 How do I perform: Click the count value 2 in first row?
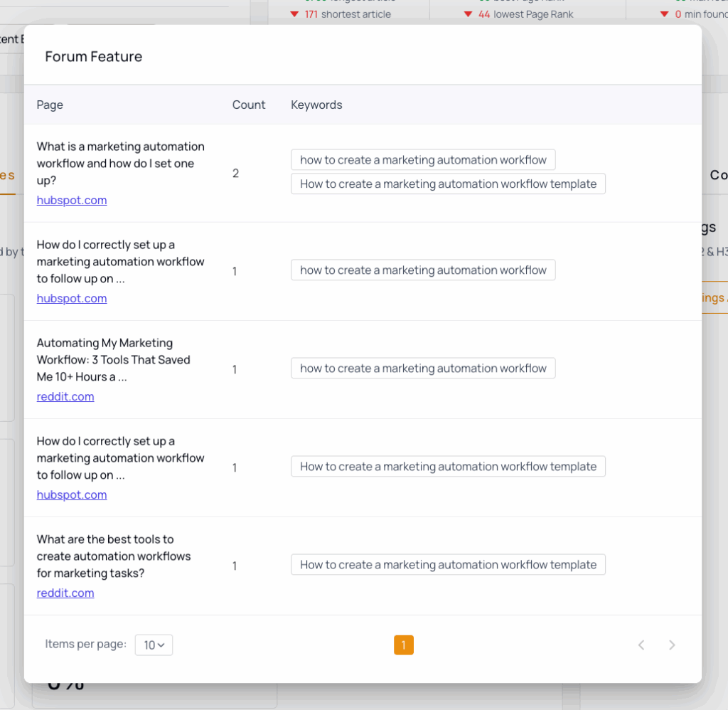point(235,174)
